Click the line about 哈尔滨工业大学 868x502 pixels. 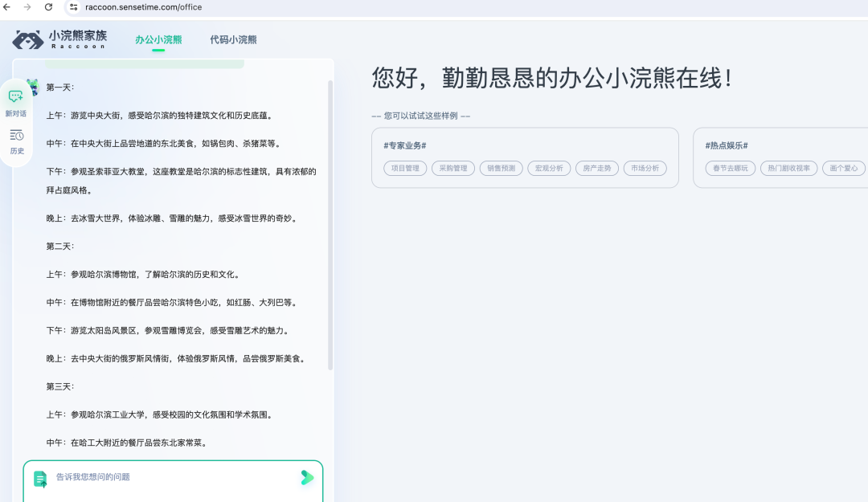coord(160,415)
